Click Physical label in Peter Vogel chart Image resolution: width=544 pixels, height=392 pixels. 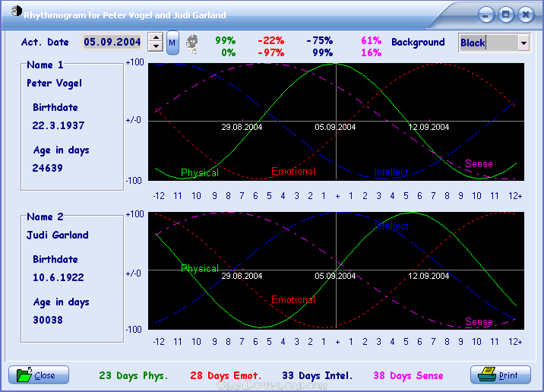(x=200, y=172)
